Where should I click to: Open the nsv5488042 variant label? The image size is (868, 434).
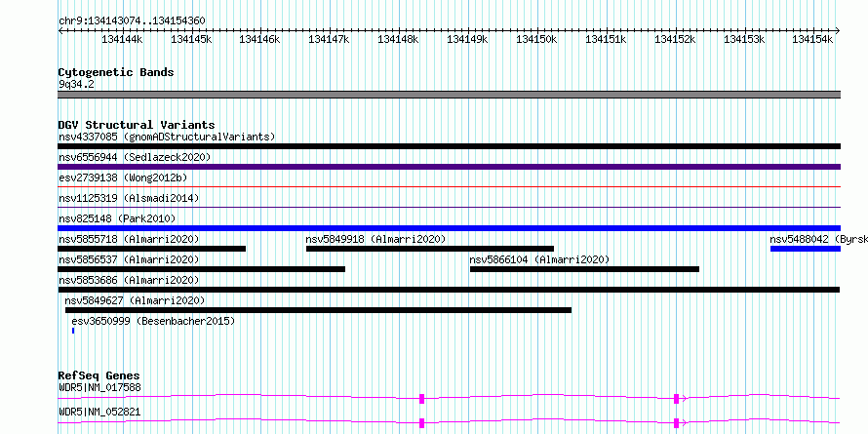(x=818, y=240)
